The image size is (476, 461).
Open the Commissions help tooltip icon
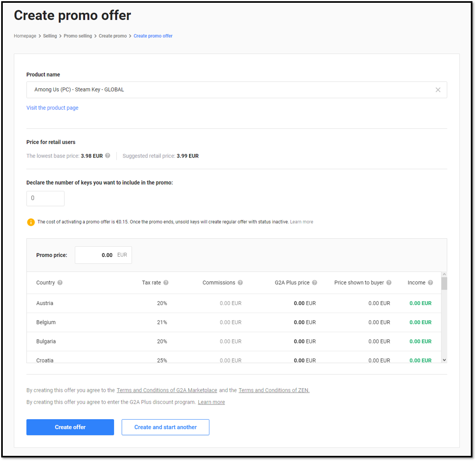click(240, 283)
